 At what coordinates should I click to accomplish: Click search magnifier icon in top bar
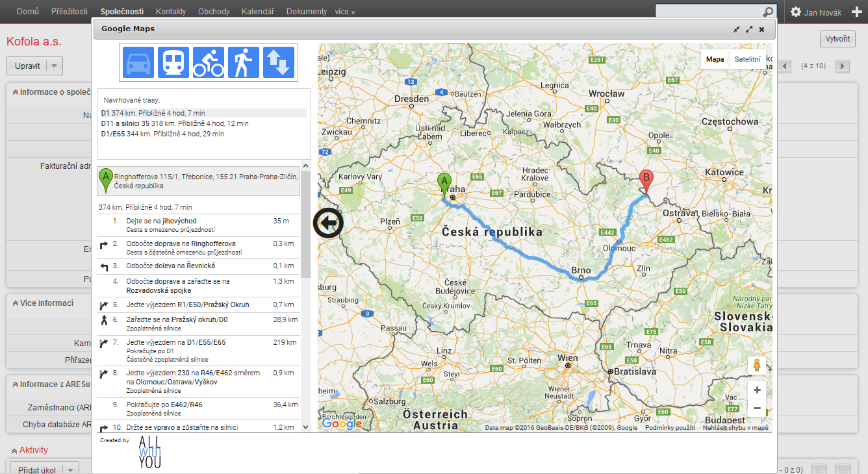768,12
